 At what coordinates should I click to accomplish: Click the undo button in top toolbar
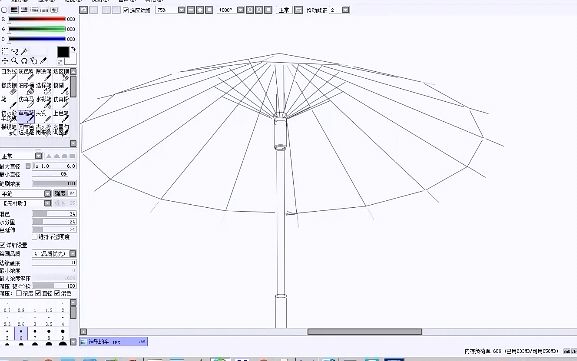pyautogui.click(x=84, y=10)
